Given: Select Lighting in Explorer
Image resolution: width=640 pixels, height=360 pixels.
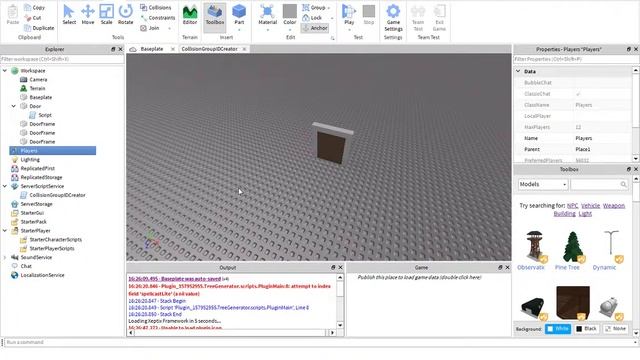Looking at the screenshot, I should [30, 160].
